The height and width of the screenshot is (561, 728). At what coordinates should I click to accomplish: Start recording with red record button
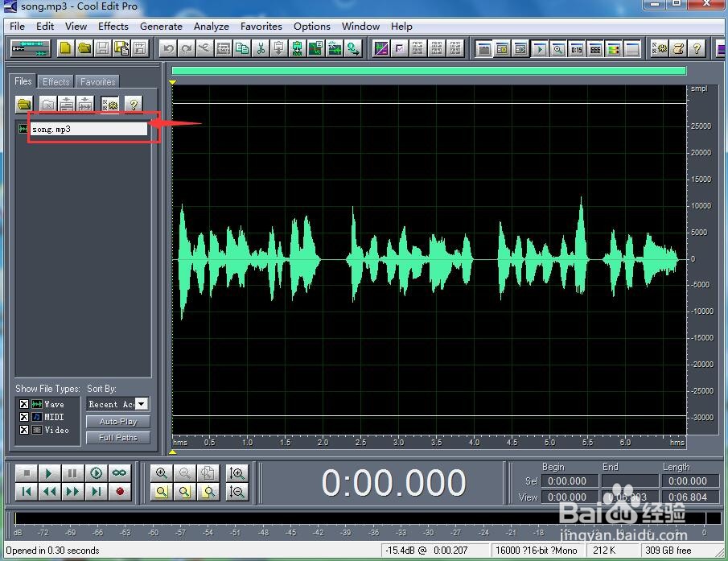(119, 491)
